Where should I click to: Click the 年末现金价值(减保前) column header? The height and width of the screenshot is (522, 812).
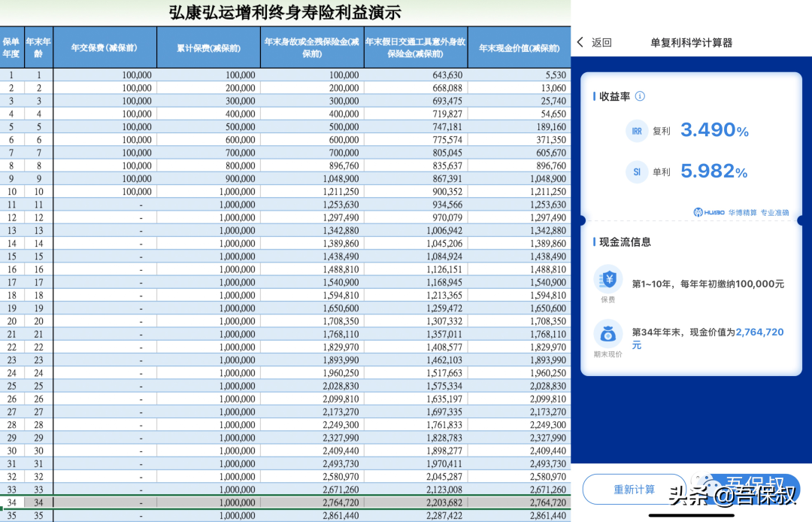[x=519, y=47]
